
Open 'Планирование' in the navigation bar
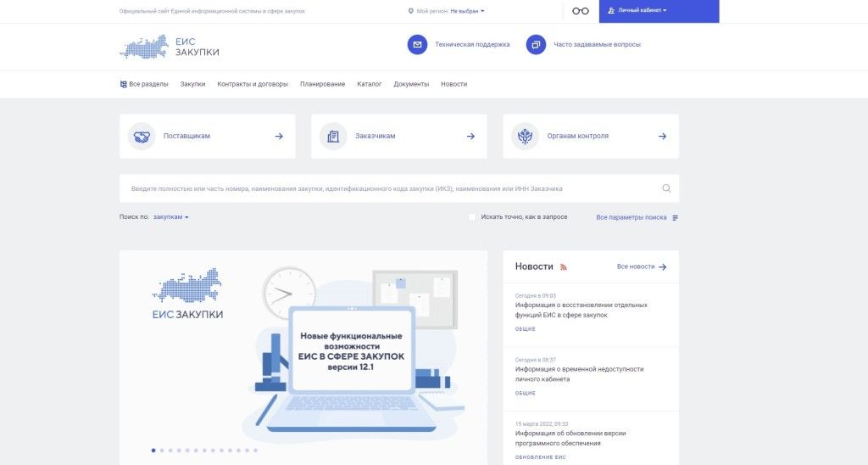(322, 84)
